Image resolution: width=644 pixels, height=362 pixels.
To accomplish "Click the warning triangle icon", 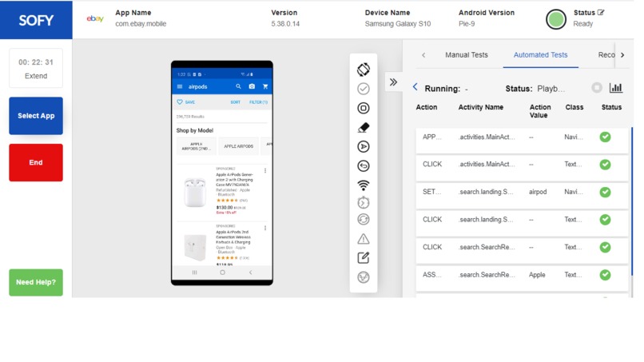I will (x=363, y=238).
